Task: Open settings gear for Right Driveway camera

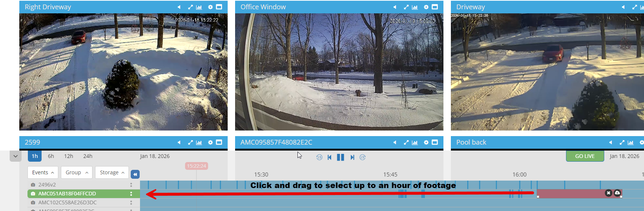Action: [210, 7]
